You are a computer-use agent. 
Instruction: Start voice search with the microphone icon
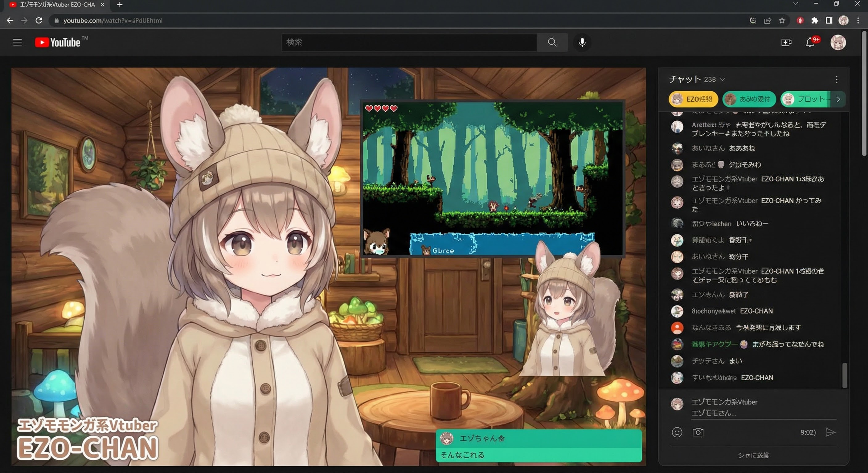(x=582, y=42)
